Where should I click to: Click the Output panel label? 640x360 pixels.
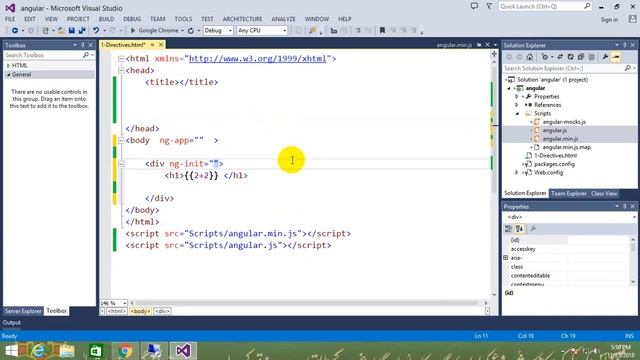11,322
